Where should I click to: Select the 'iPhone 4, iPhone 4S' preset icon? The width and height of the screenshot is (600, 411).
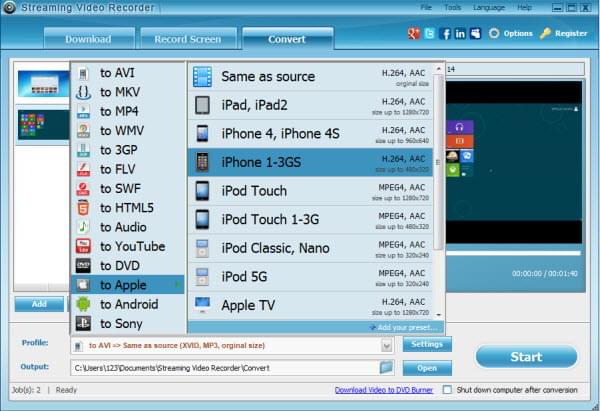tap(202, 134)
